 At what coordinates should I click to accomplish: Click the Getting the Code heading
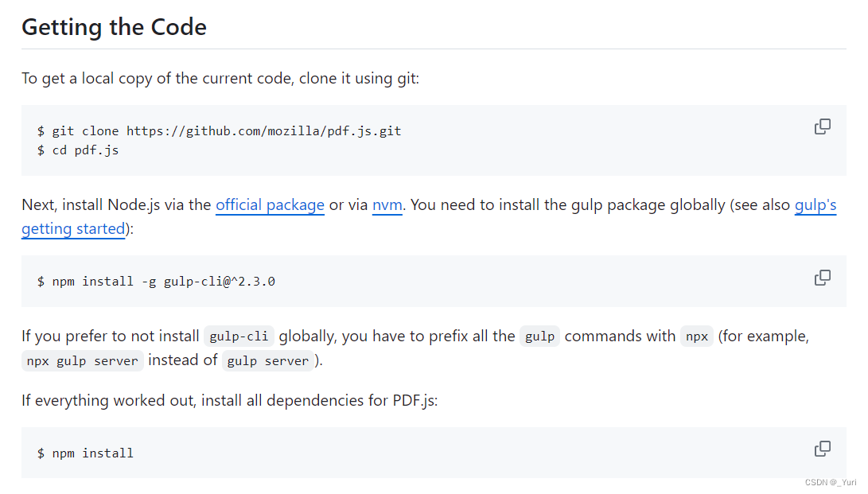pyautogui.click(x=114, y=27)
